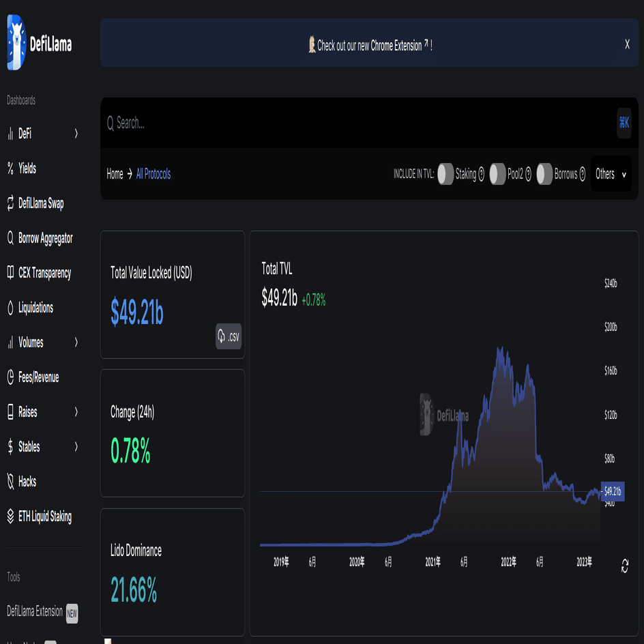Click the search magnifier icon
This screenshot has width=644, height=644.
110,123
